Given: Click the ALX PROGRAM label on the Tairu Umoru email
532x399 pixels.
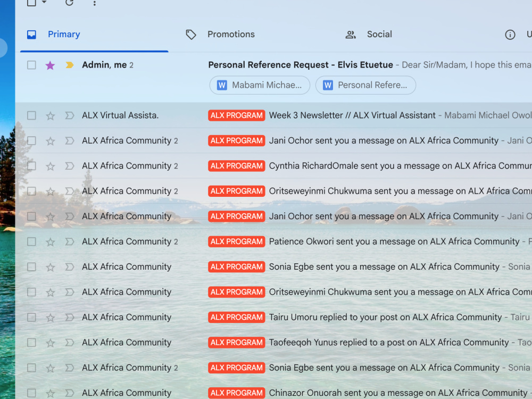Looking at the screenshot, I should (x=237, y=317).
